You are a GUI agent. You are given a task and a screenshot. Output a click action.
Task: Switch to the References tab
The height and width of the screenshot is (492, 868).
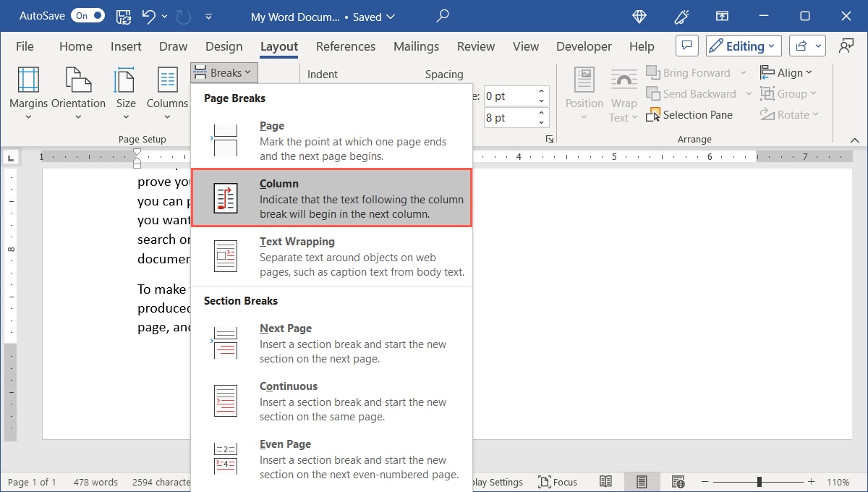click(x=345, y=46)
